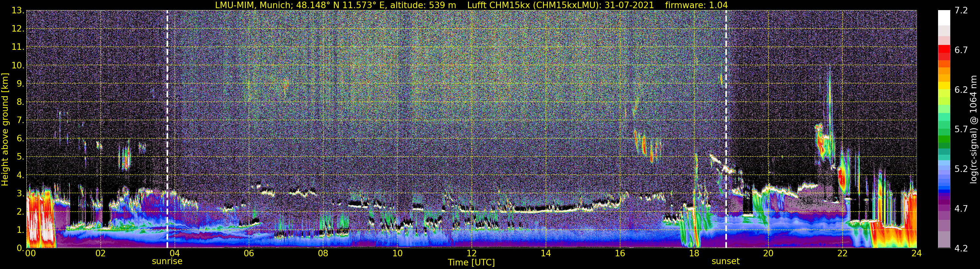
Task: Click the 'firmware: 1.04' text in title
Action: (696, 5)
